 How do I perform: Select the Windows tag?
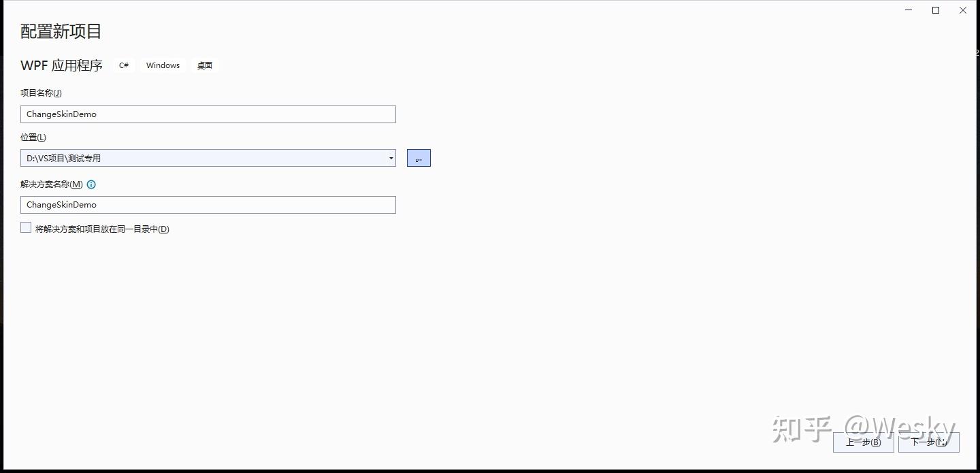pos(163,65)
